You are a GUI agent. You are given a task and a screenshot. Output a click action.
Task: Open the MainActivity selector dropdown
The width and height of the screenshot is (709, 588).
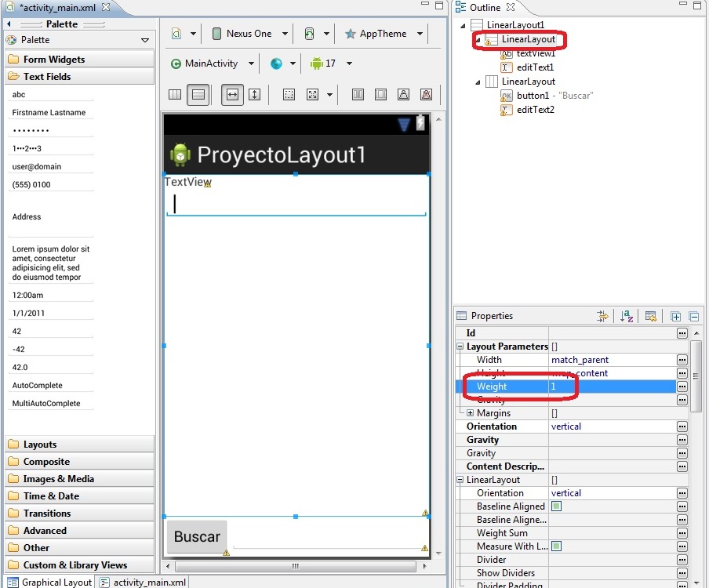point(251,64)
